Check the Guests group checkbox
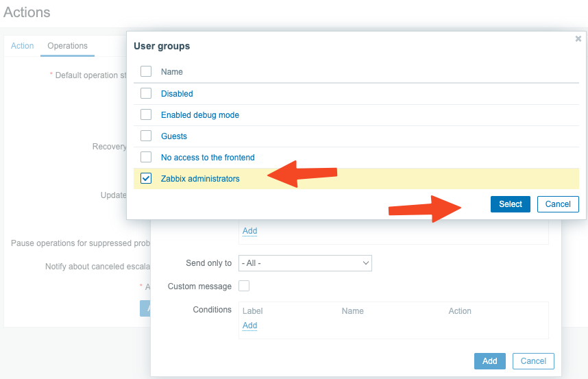The image size is (588, 379). (x=146, y=136)
